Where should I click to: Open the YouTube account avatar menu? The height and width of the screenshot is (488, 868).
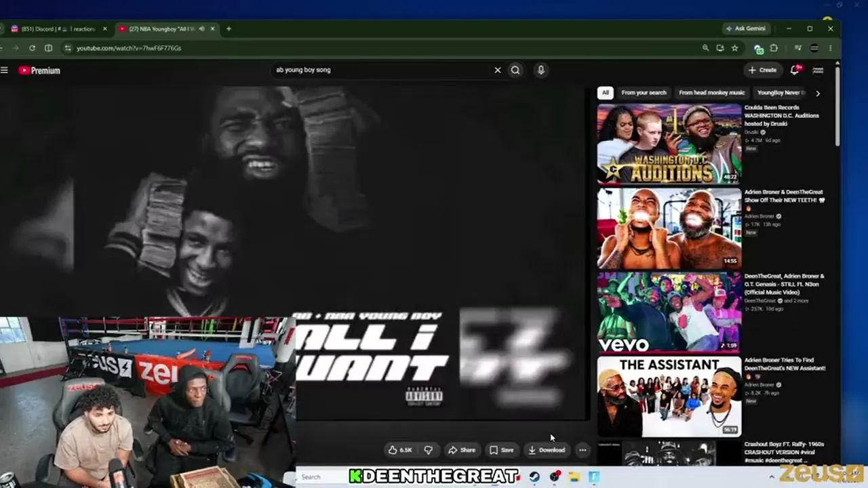coord(818,70)
